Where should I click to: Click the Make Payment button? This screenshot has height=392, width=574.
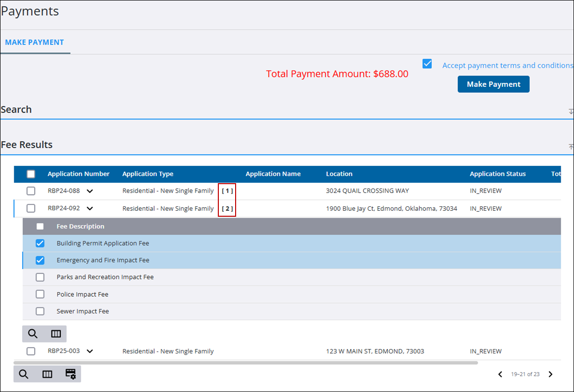click(x=493, y=84)
